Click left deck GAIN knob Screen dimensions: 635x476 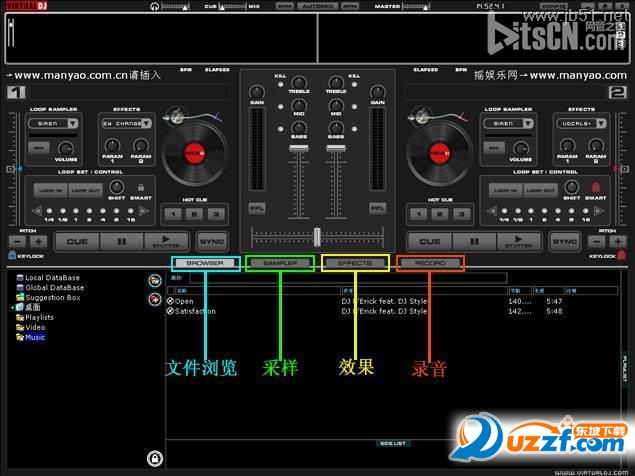[x=257, y=92]
